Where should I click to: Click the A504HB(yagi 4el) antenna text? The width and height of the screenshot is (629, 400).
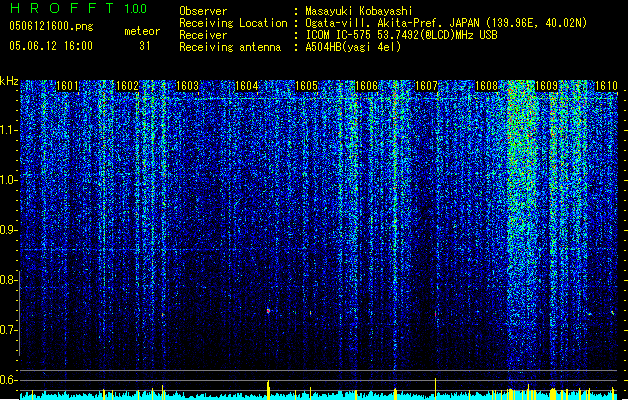[353, 47]
